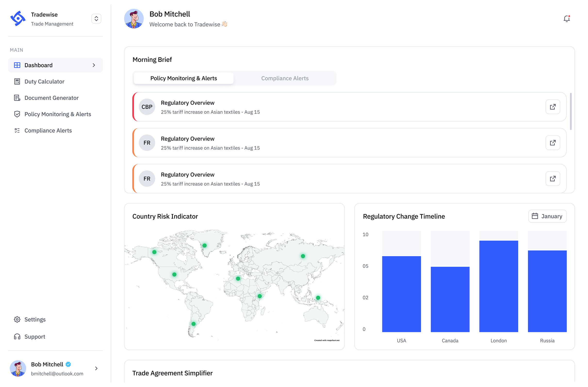Open the January month dropdown
588x387 pixels.
[x=547, y=216]
